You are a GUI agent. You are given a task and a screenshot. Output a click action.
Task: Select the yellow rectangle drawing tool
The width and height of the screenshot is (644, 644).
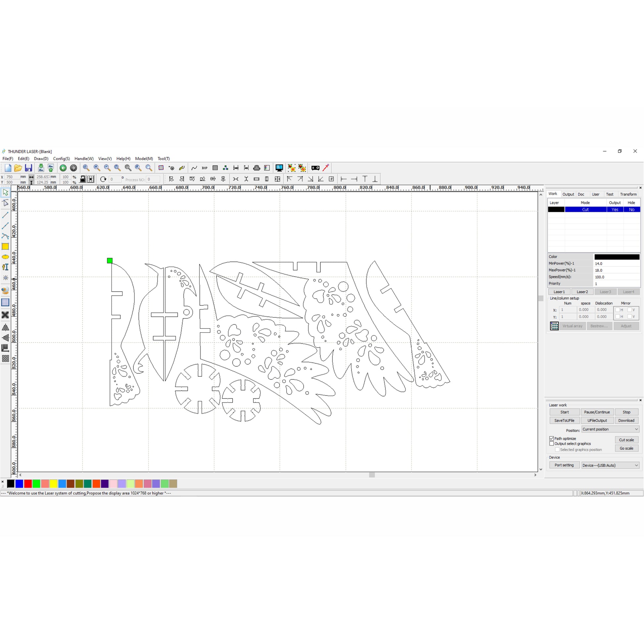point(5,247)
